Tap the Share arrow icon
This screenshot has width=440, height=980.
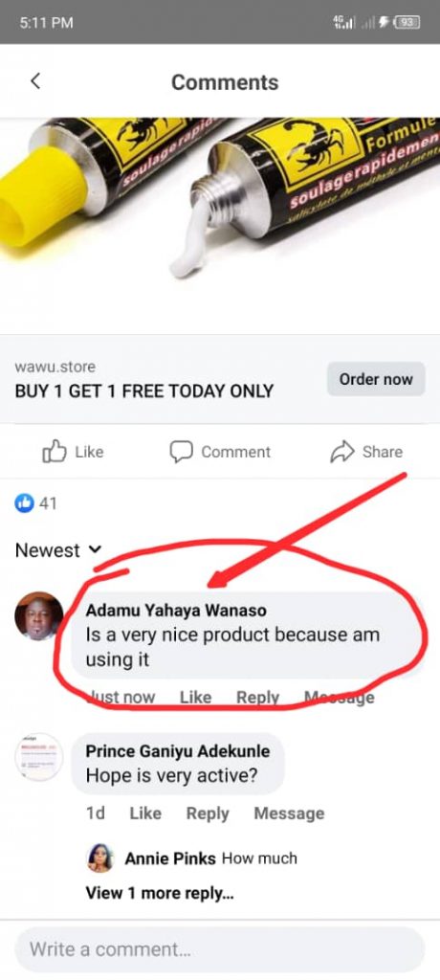pyautogui.click(x=341, y=452)
